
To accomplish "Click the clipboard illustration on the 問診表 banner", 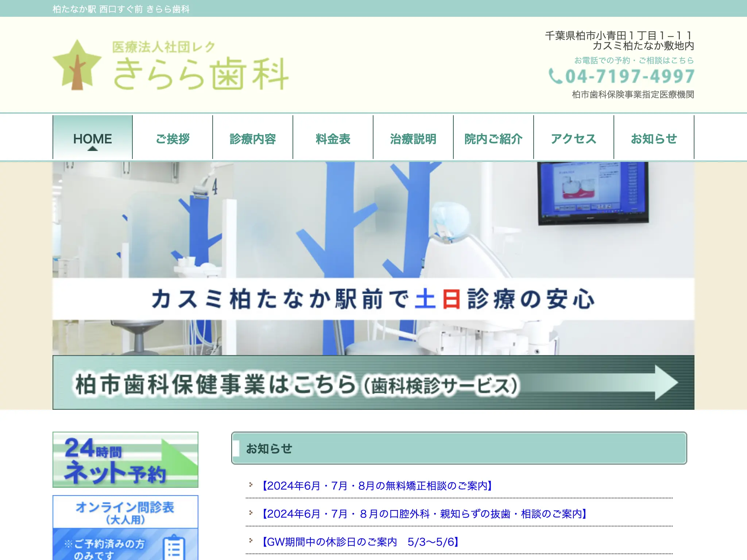I will (173, 549).
